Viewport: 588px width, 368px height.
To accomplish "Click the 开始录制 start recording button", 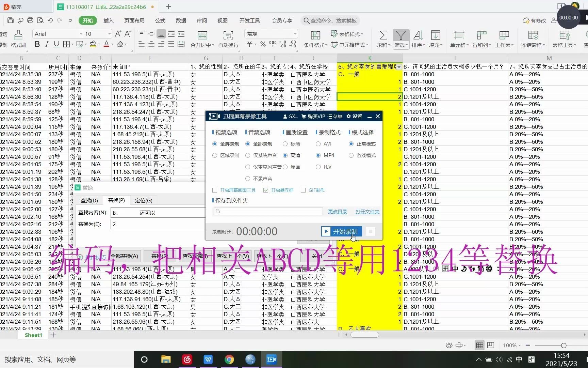I will tap(341, 231).
